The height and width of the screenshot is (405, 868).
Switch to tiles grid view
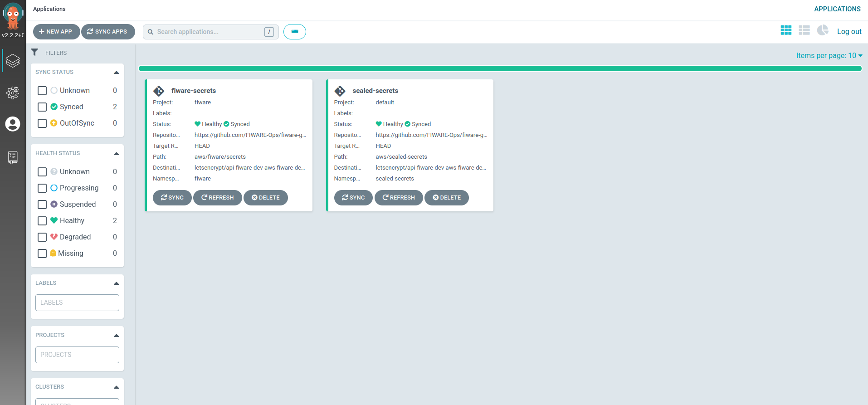[786, 30]
